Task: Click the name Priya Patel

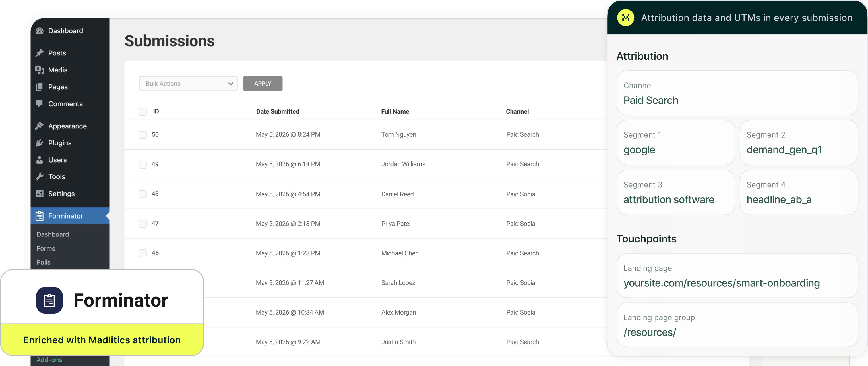Action: pos(396,224)
